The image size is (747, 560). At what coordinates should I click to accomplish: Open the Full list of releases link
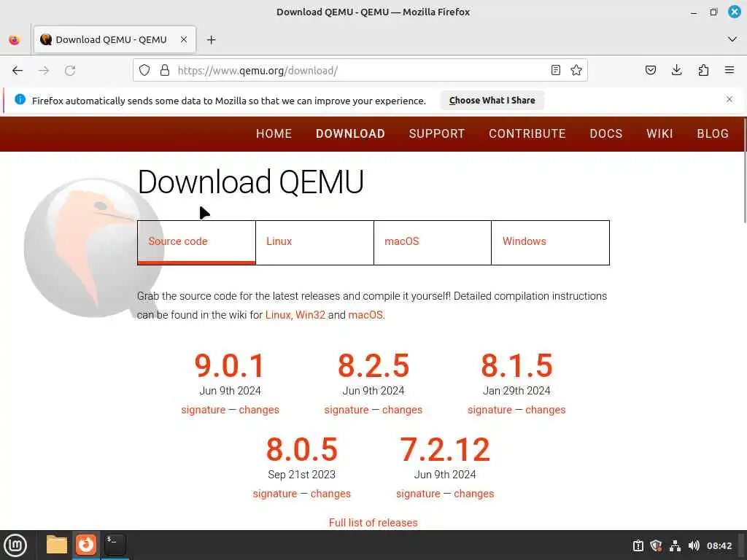point(373,523)
